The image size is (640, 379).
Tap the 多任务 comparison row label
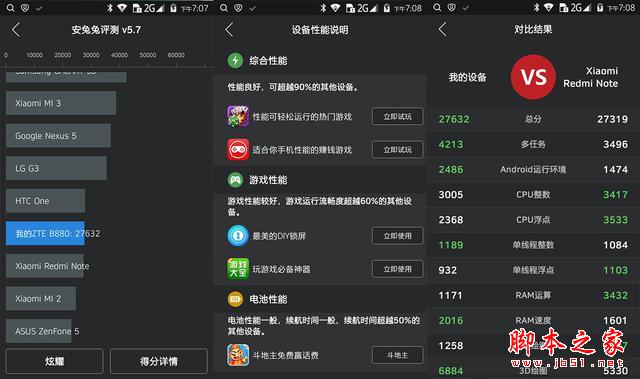coord(533,144)
